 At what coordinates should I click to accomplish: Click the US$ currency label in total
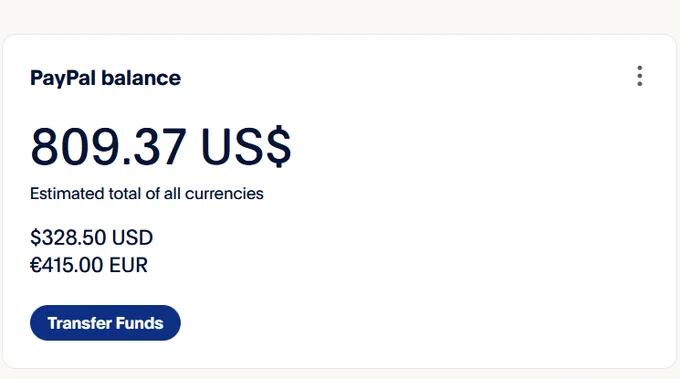click(246, 146)
